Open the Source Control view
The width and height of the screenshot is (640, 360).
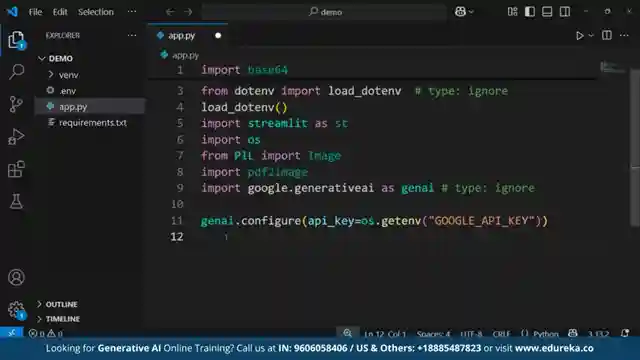(16, 104)
